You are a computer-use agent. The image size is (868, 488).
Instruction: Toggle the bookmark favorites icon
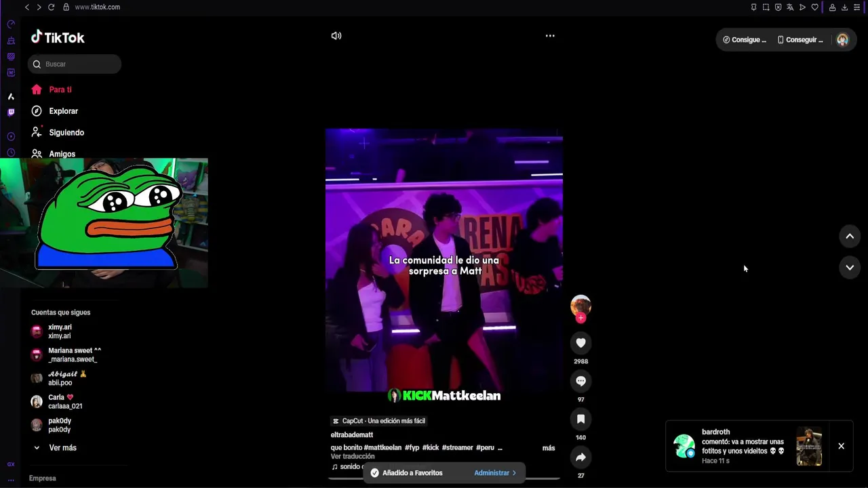coord(580,419)
